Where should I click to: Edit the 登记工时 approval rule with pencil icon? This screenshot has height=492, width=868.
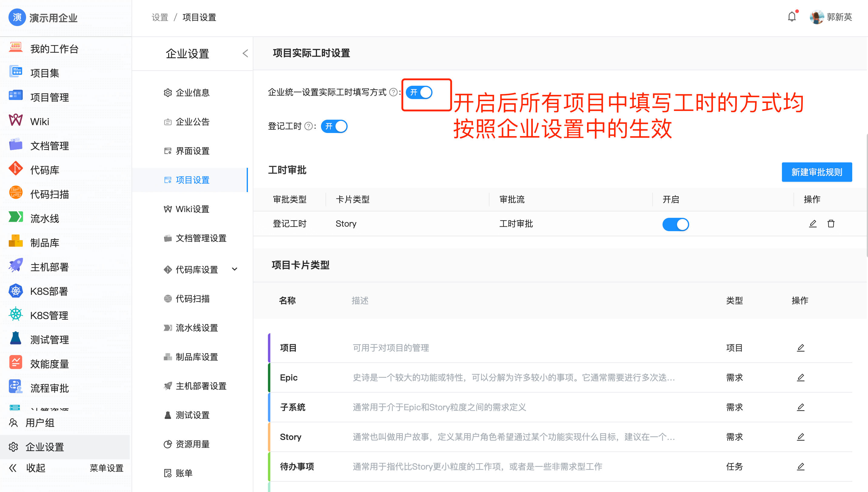click(813, 224)
